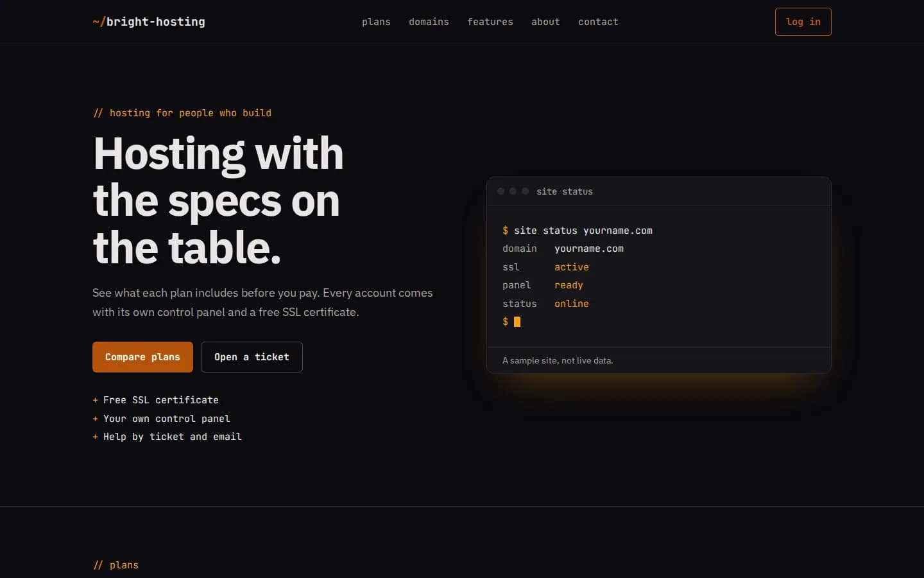
Task: Go to the domains navigation item
Action: tap(429, 22)
